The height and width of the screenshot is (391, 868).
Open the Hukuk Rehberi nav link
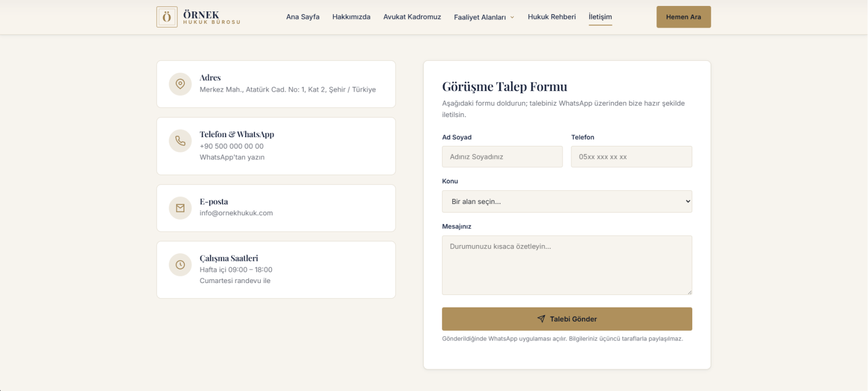[552, 17]
